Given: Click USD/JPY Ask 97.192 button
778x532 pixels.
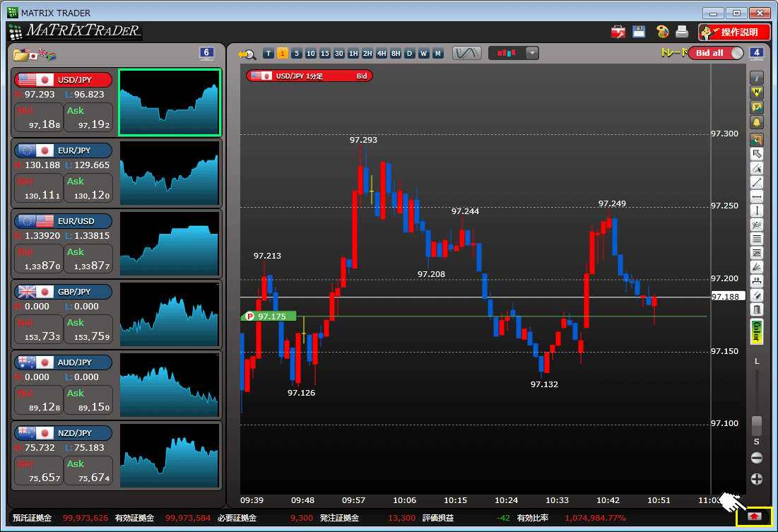Looking at the screenshot, I should [88, 117].
